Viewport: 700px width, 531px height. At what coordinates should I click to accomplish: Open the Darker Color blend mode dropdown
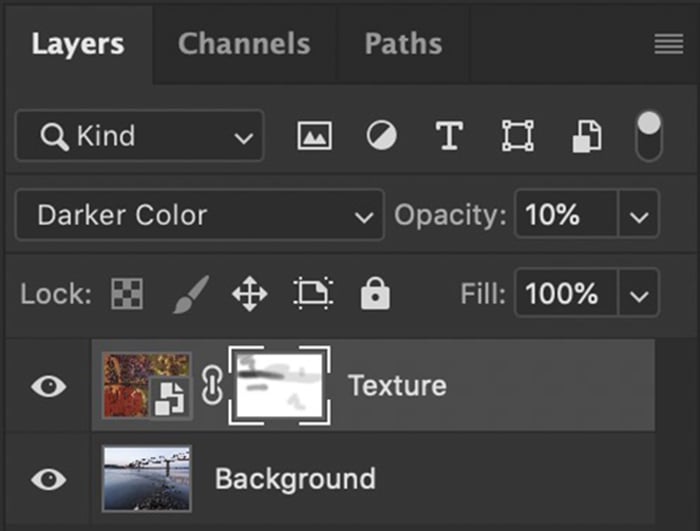(200, 215)
